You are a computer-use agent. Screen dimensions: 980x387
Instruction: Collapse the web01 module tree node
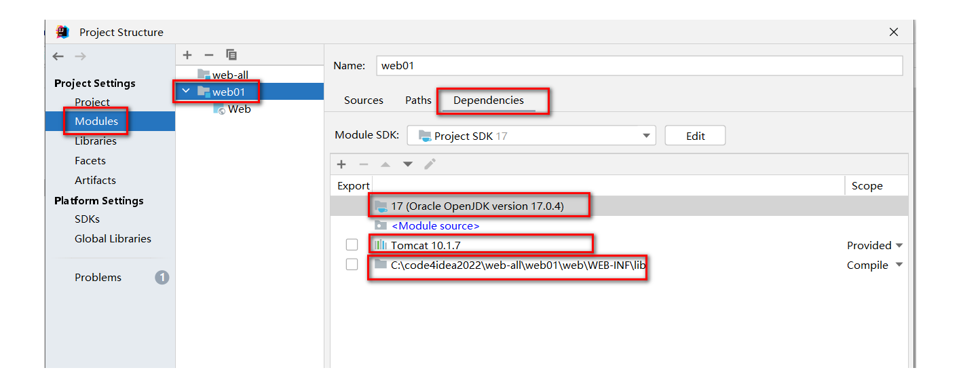click(x=185, y=91)
